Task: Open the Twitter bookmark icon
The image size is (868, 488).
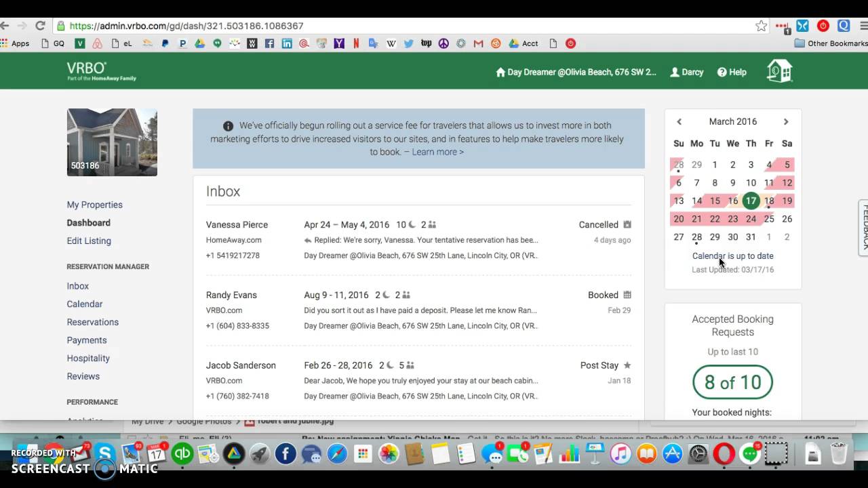Action: tap(408, 43)
